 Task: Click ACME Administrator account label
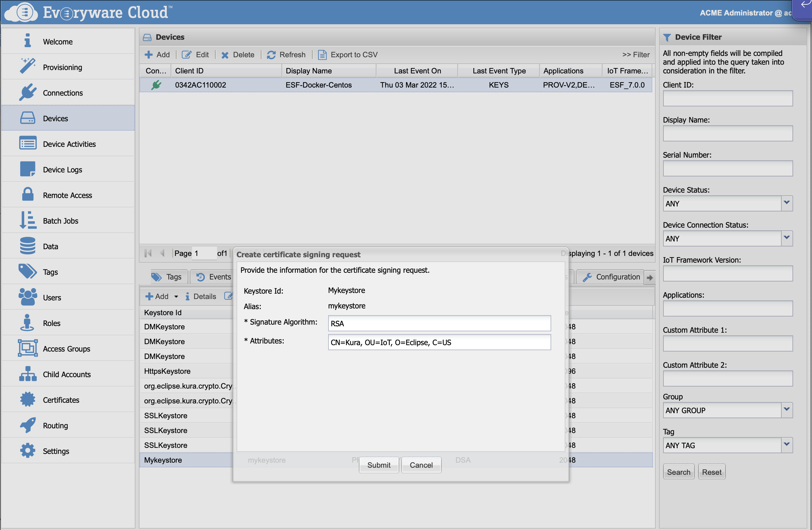tap(746, 13)
